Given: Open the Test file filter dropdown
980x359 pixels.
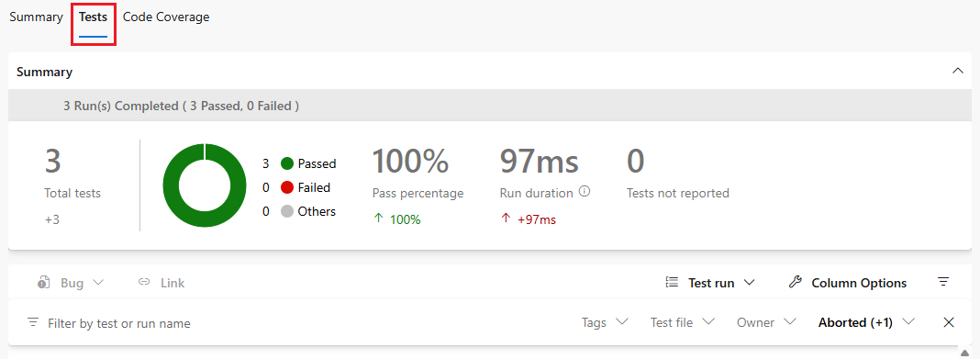Looking at the screenshot, I should 683,322.
